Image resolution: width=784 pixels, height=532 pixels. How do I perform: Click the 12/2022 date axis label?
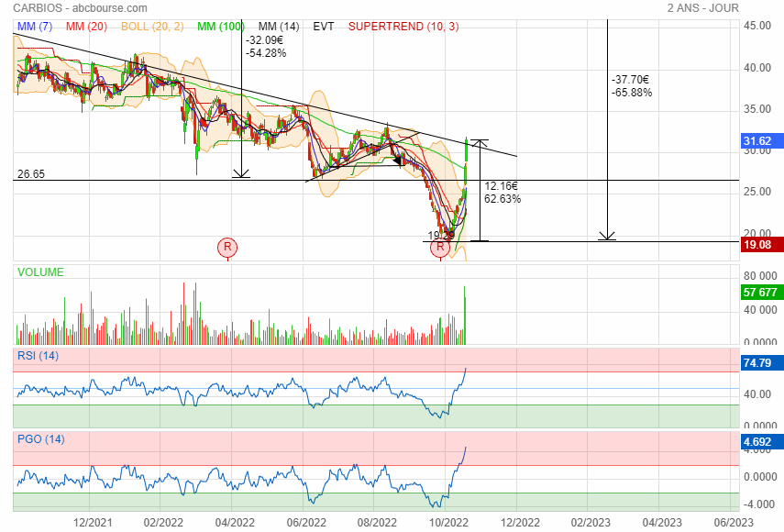tap(520, 523)
